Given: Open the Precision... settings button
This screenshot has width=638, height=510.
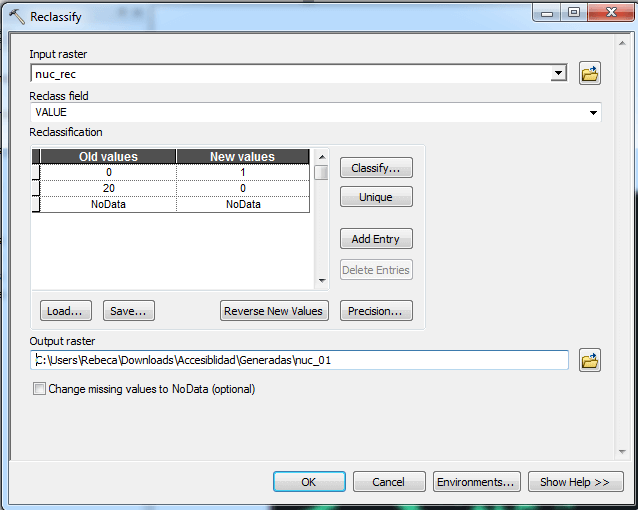Looking at the screenshot, I should pyautogui.click(x=376, y=311).
